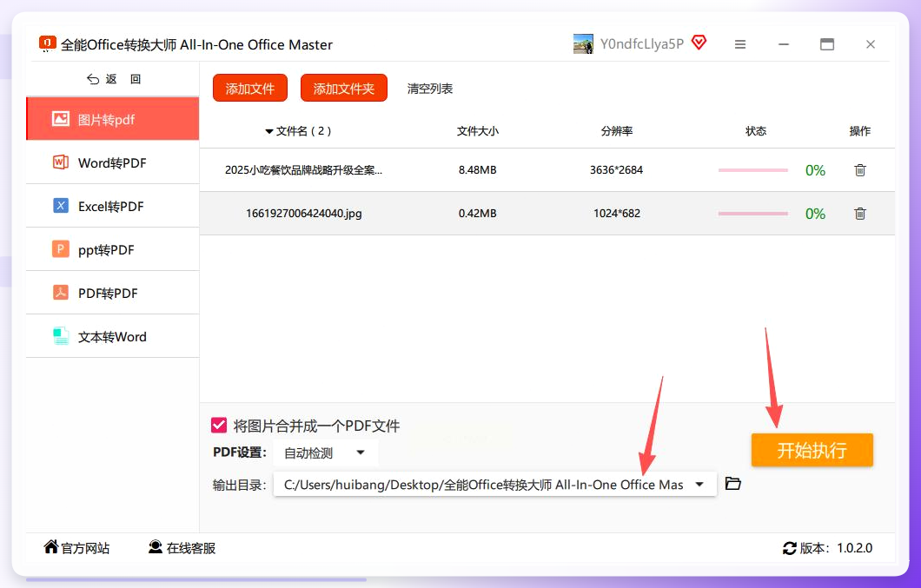Click the Excel转PDF icon
This screenshot has height=588, width=921.
[x=61, y=206]
